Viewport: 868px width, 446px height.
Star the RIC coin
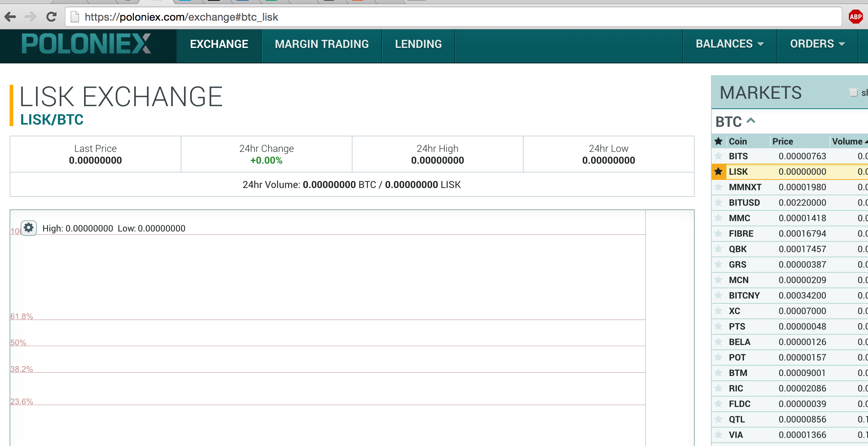click(x=718, y=388)
